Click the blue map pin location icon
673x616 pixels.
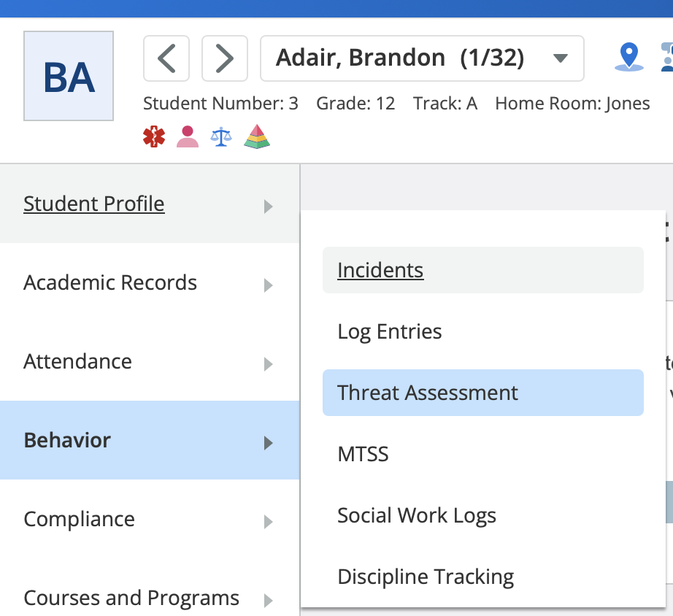point(628,57)
